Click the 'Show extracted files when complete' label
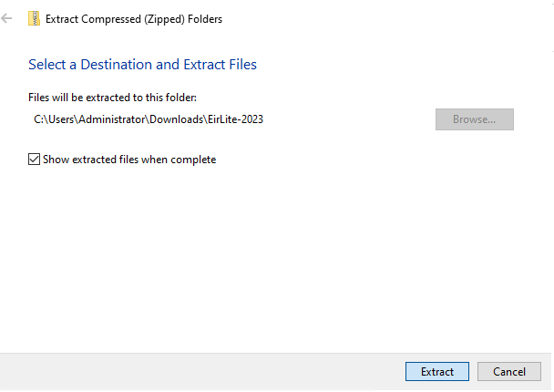This screenshot has width=554, height=392. pos(129,160)
